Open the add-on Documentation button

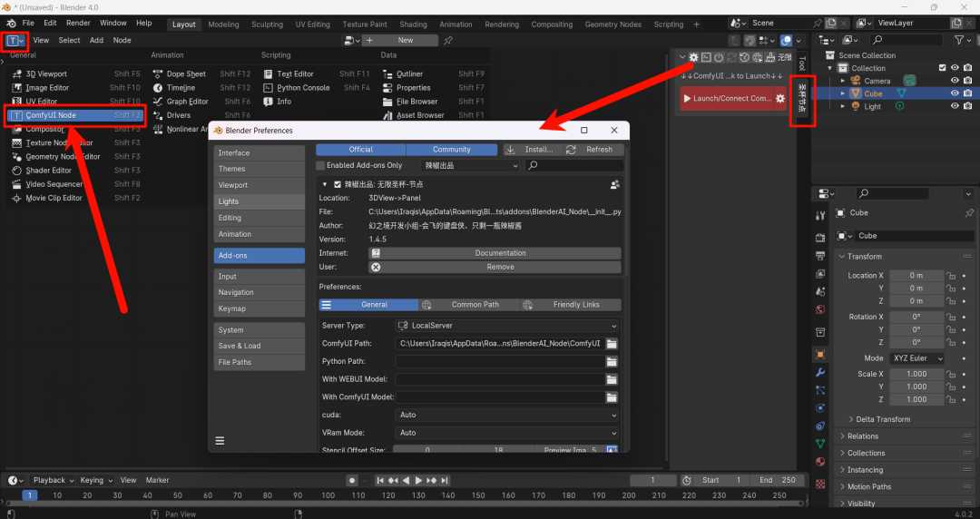pyautogui.click(x=495, y=253)
